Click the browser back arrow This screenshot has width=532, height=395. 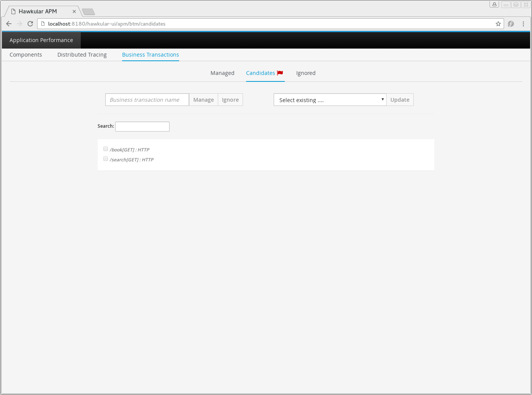pos(9,24)
